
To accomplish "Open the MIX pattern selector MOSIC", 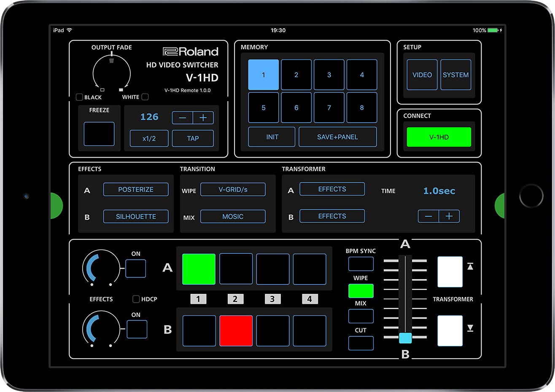I will 233,216.
